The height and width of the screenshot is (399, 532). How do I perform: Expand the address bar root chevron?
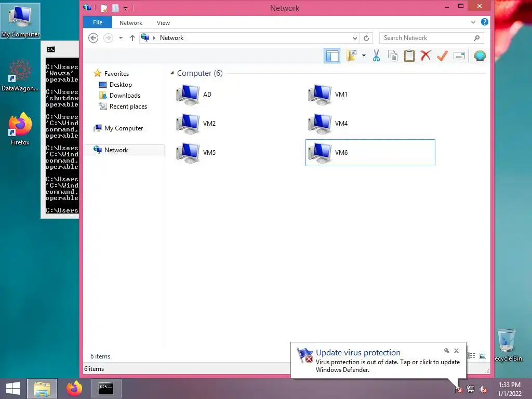154,38
